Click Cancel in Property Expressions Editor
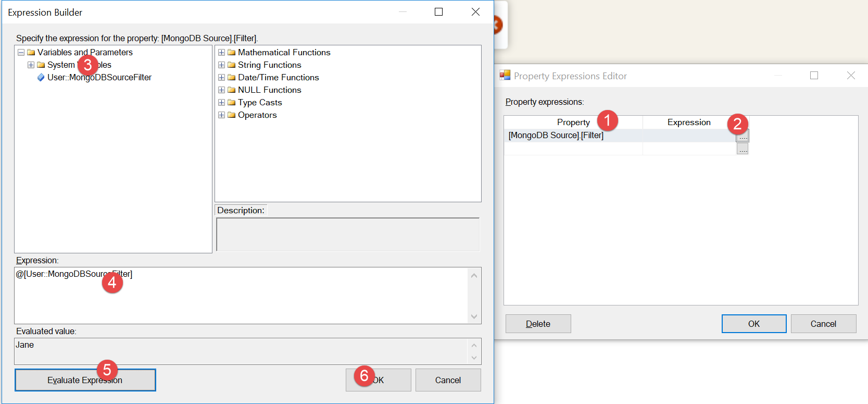Screen dimensions: 868x404 pos(823,324)
